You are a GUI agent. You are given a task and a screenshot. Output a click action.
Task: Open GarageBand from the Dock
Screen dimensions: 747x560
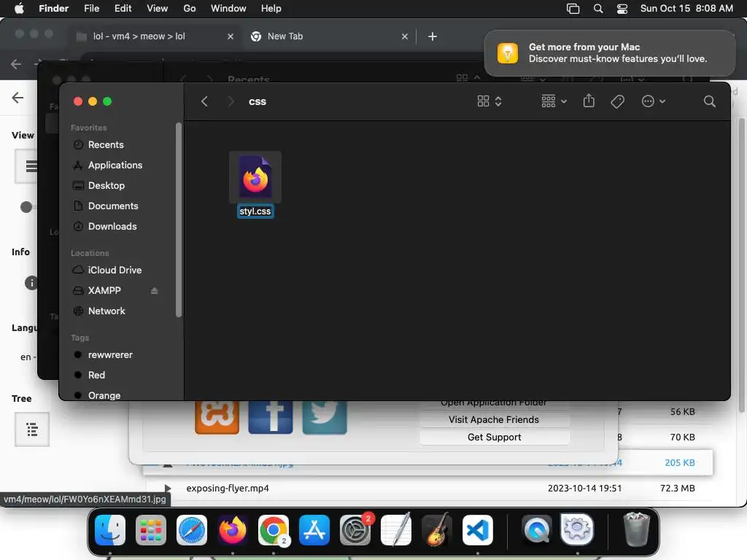tap(436, 530)
